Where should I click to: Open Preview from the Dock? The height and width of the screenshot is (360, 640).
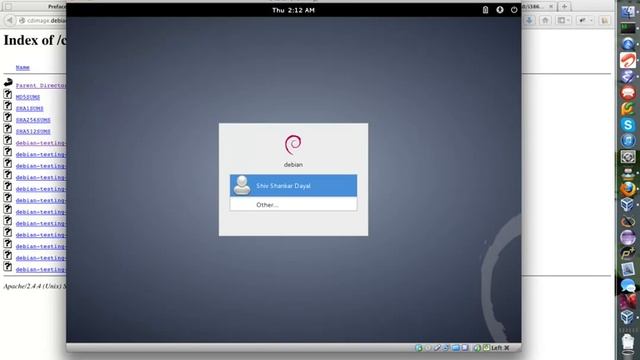pos(628,269)
